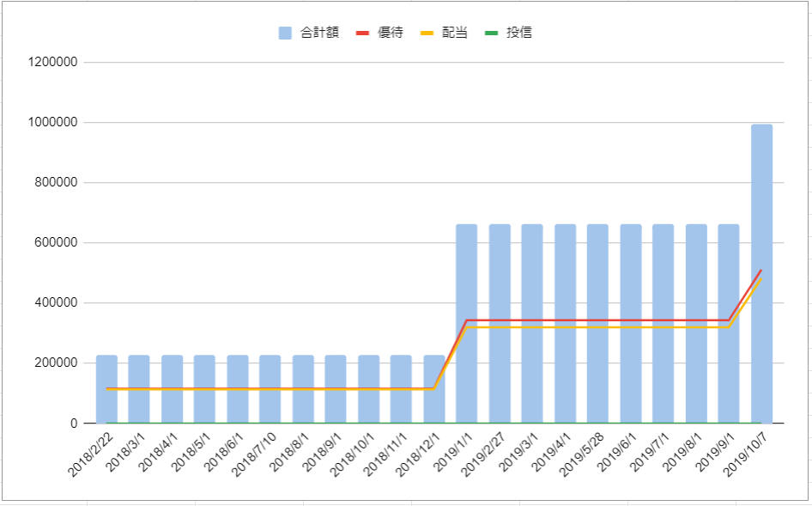Click the 0 axis label

[x=74, y=424]
